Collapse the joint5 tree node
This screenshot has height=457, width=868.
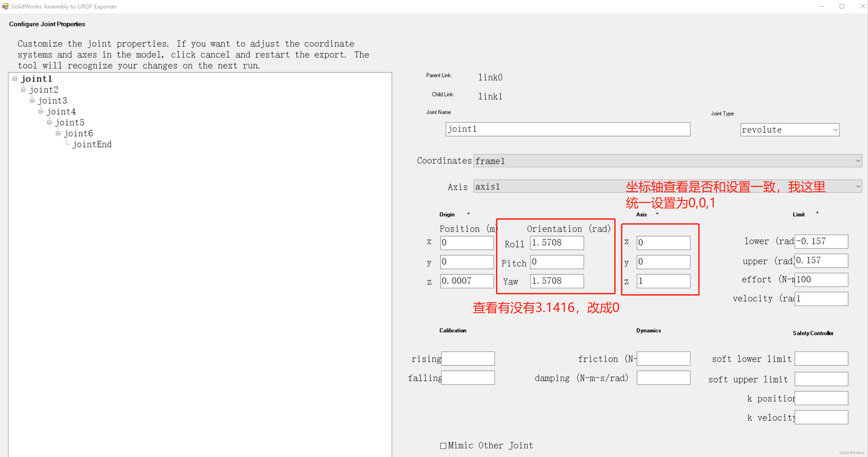click(50, 122)
